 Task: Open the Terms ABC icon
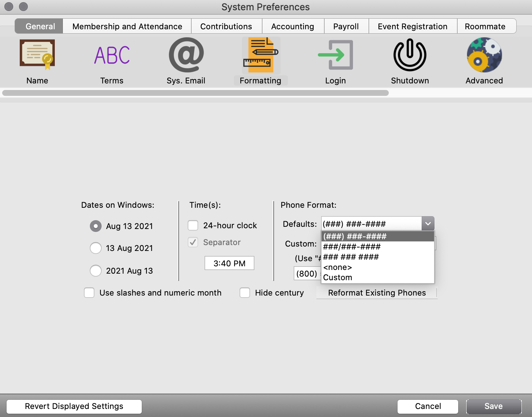point(112,55)
